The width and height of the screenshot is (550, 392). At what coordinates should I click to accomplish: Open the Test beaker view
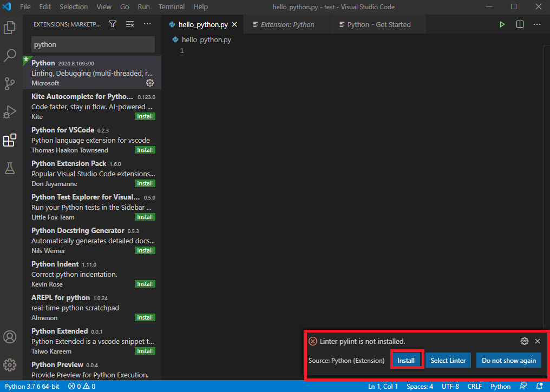click(10, 169)
